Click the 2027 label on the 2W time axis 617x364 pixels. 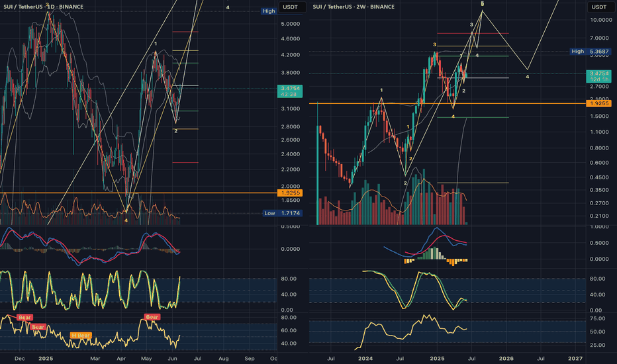tap(575, 359)
